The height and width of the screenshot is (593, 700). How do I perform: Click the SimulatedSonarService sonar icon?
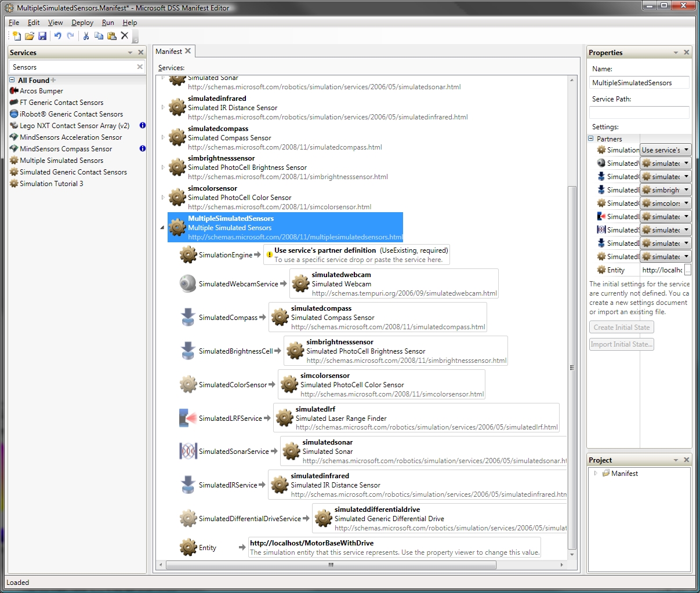pyautogui.click(x=188, y=451)
